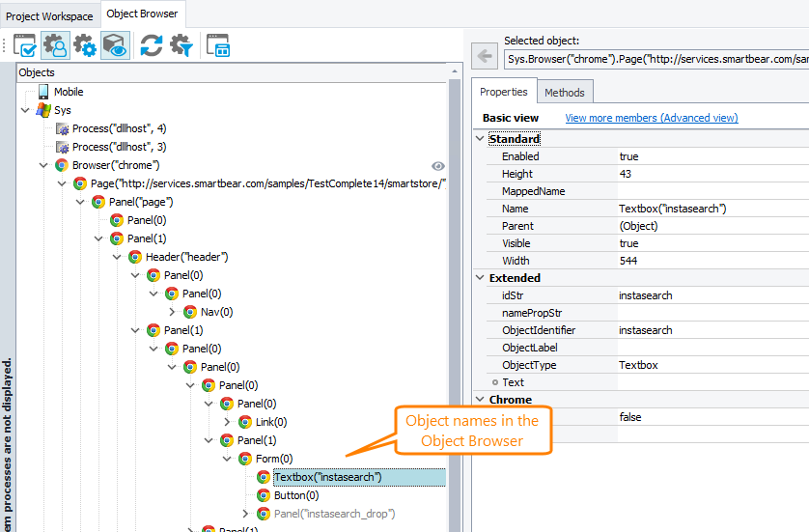
Task: Click the back arrow beside Selected object
Action: pos(487,57)
